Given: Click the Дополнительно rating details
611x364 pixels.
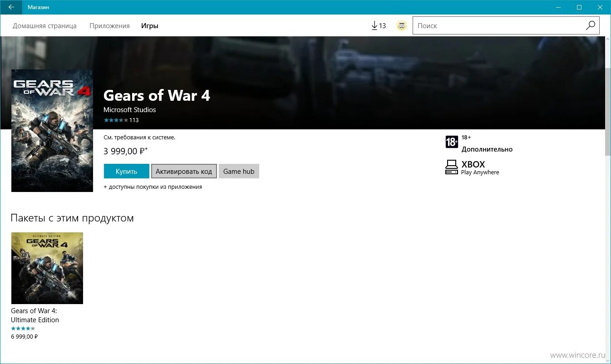Looking at the screenshot, I should 487,149.
